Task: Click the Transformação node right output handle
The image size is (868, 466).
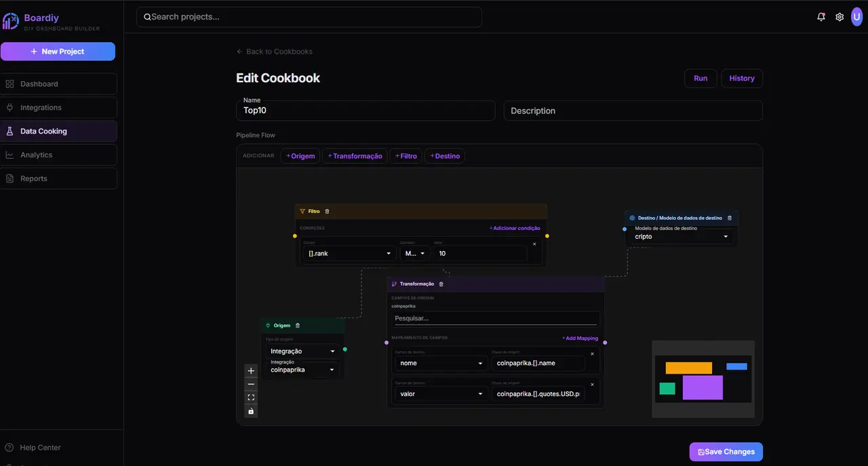Action: [x=605, y=343]
